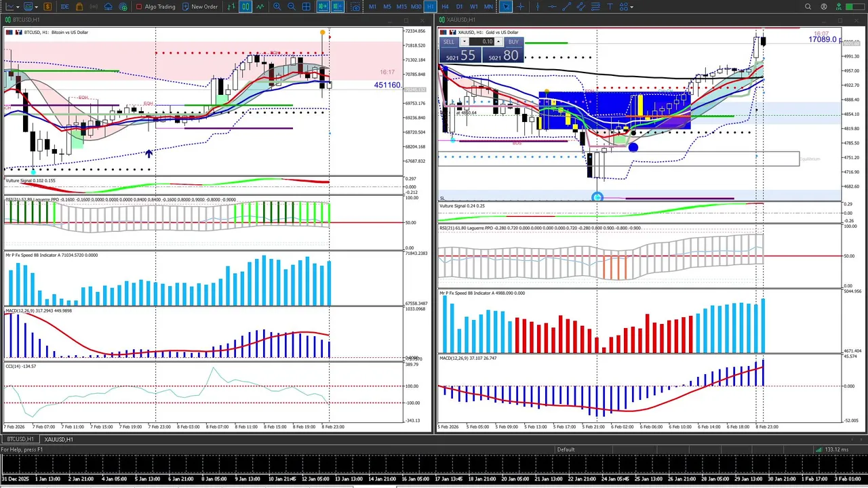Screen dimensions: 868x488
Task: Switch to line chart display
Action: click(260, 7)
